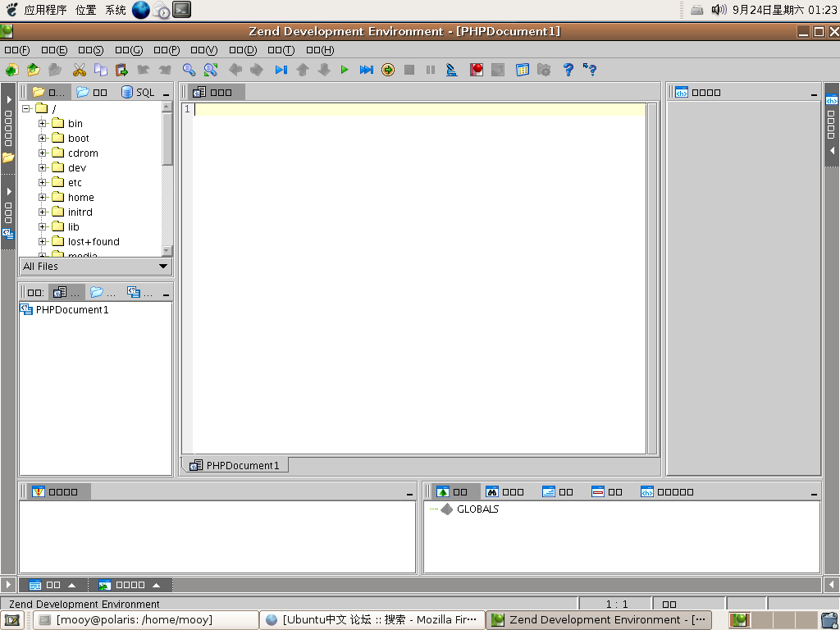Minimize the file tree panel

click(166, 94)
